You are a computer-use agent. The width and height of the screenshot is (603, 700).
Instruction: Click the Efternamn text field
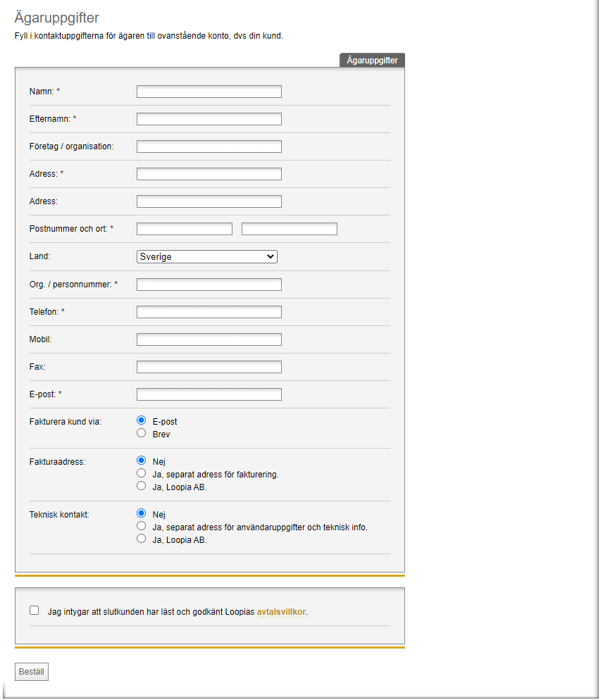pyautogui.click(x=209, y=119)
